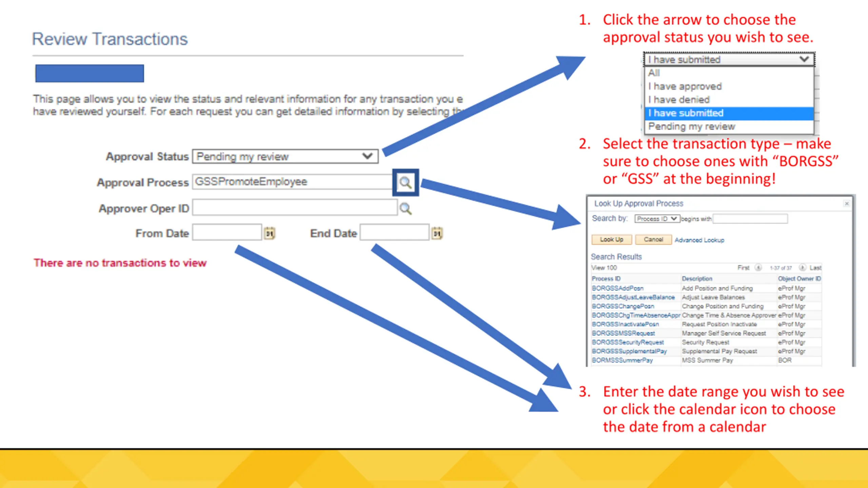This screenshot has height=488, width=868.
Task: Click the Approval Process lookup magnifier icon
Action: click(x=405, y=182)
